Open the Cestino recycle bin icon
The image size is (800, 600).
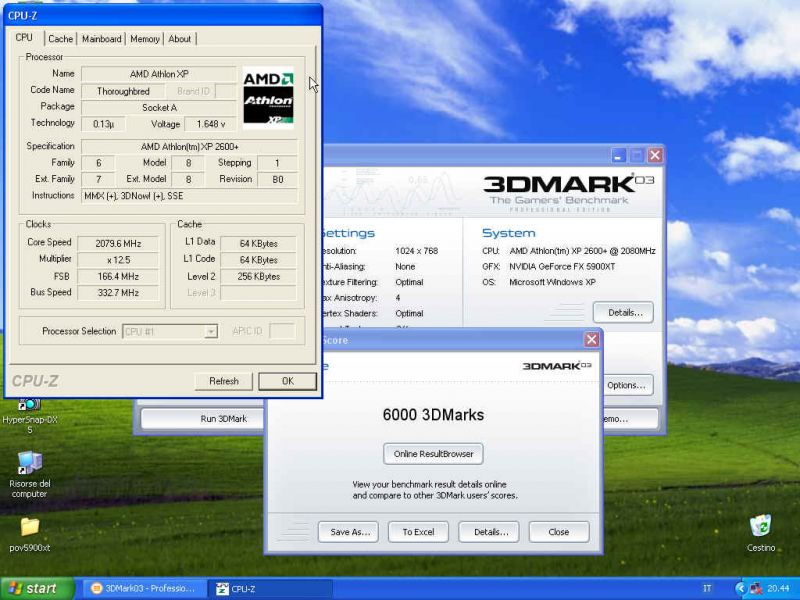click(x=761, y=533)
